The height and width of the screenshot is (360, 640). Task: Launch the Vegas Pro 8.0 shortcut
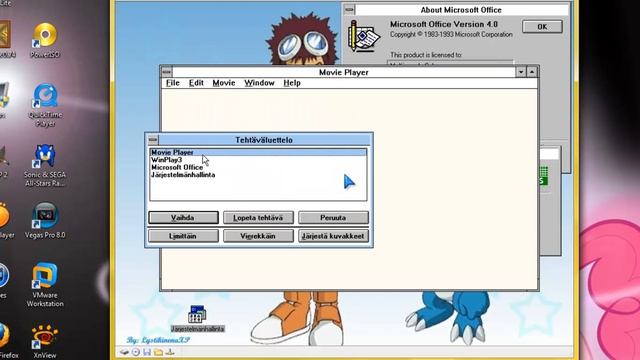pos(45,220)
